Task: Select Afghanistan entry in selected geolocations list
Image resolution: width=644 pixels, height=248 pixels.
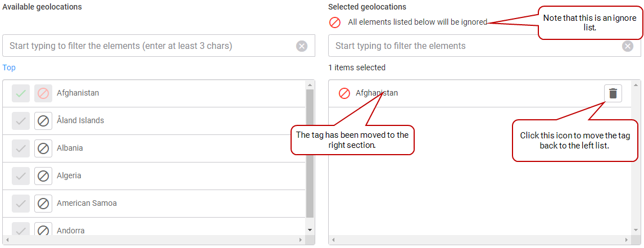Action: 480,93
